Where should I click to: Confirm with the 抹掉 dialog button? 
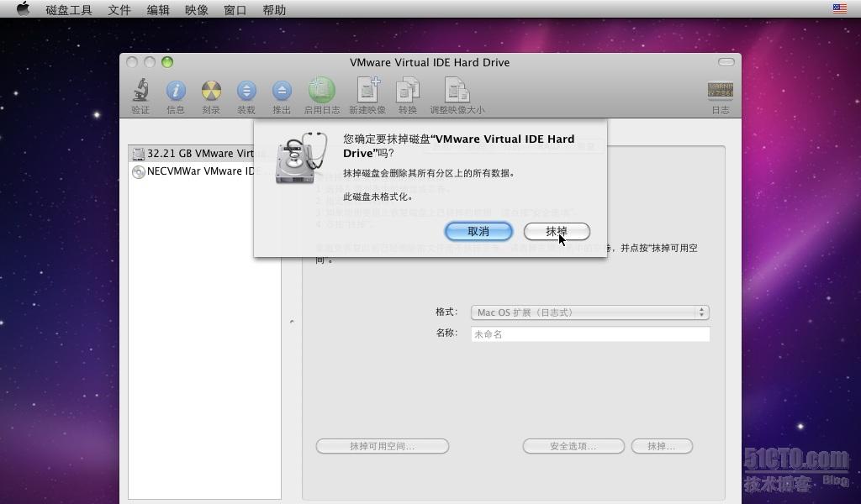click(x=557, y=232)
